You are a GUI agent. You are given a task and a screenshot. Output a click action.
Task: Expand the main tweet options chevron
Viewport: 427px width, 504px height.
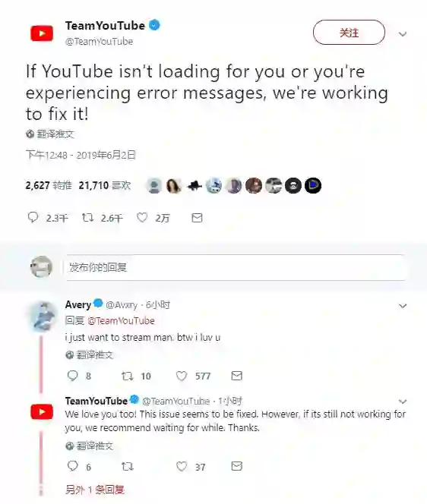point(403,33)
